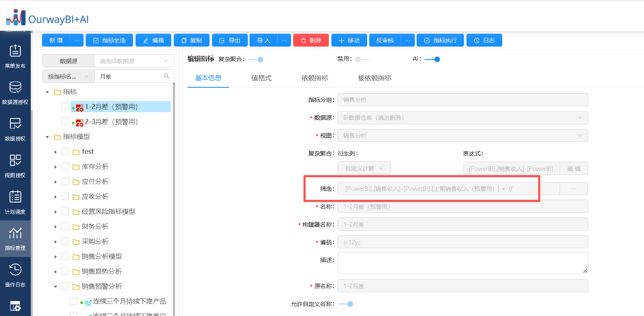
Task: Switch to the 依赖指标 tab
Action: (x=315, y=78)
